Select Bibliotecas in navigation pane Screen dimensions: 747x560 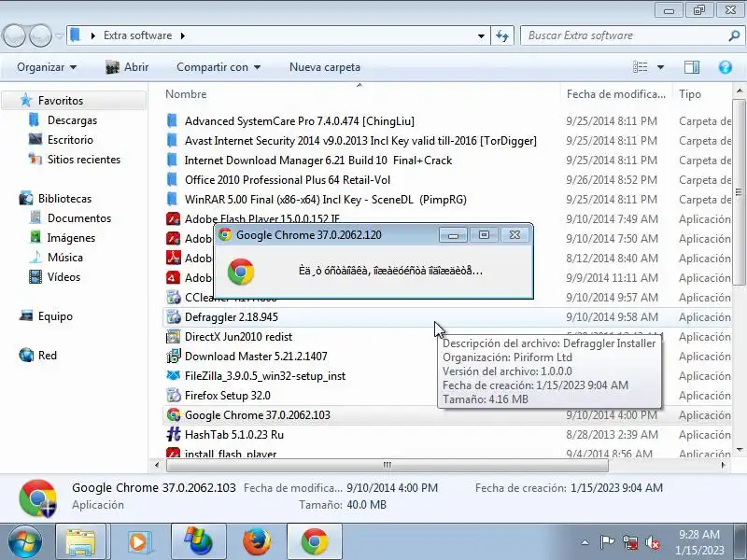64,199
